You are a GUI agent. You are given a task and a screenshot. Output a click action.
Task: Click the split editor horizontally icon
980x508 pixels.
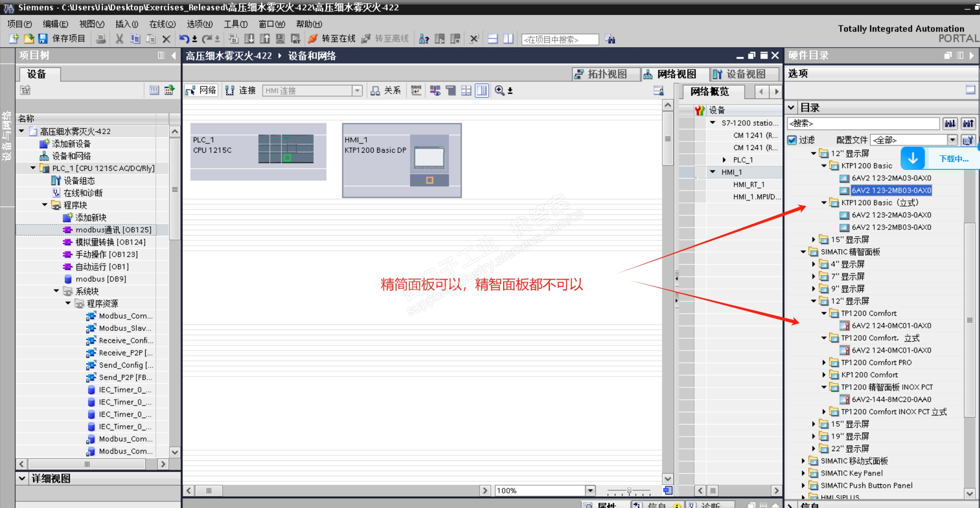pyautogui.click(x=493, y=39)
